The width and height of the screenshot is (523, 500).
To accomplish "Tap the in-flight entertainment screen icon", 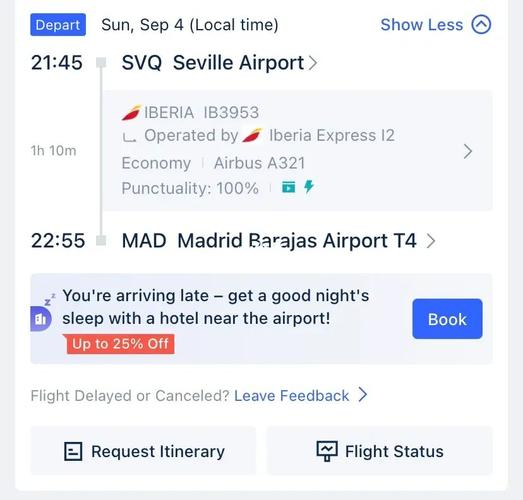I will pos(289,187).
